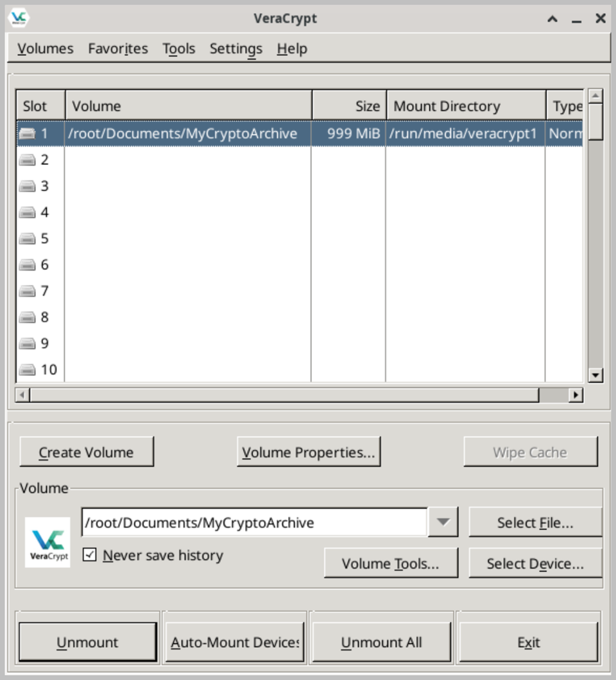This screenshot has height=680, width=616.
Task: Expand the volume path history dropdown
Action: pyautogui.click(x=443, y=522)
